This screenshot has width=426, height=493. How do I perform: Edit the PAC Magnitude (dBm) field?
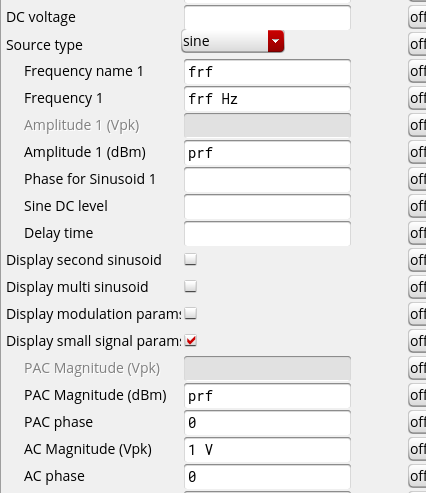coord(267,396)
